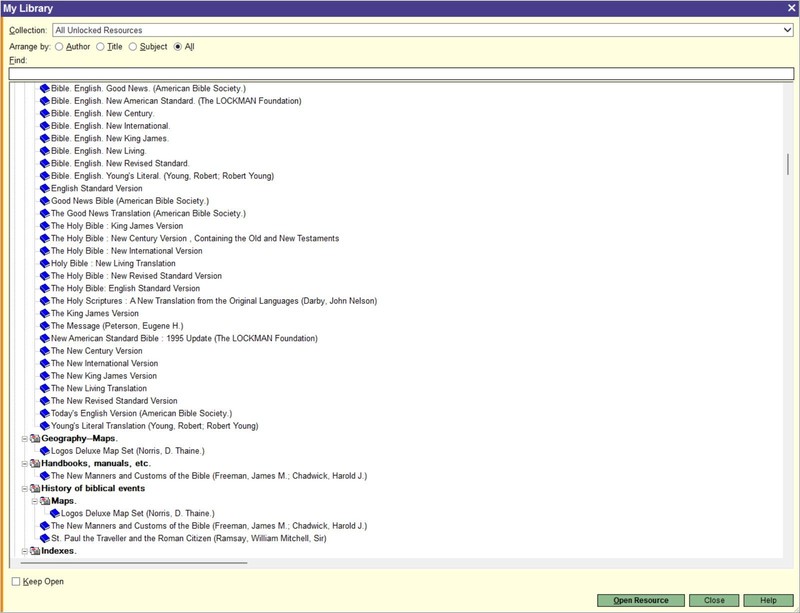Image resolution: width=800 pixels, height=613 pixels.
Task: Click book icon beside Today's English Version
Action: (45, 413)
